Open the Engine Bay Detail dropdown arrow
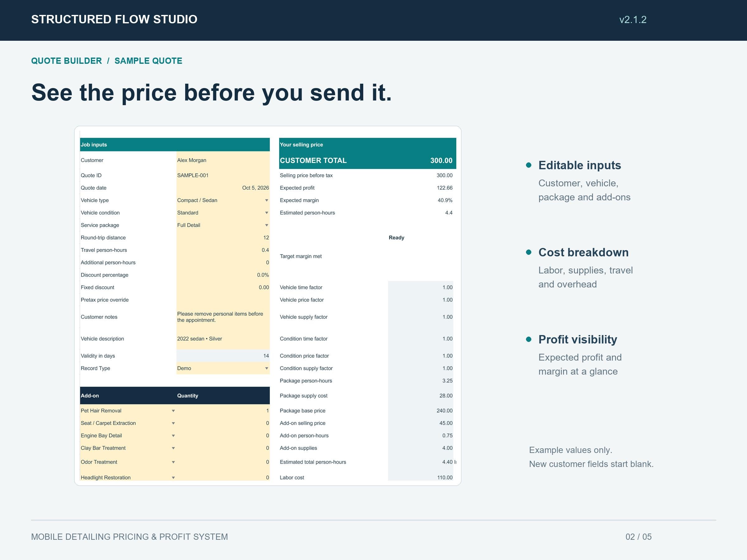This screenshot has height=560, width=747. (x=173, y=436)
